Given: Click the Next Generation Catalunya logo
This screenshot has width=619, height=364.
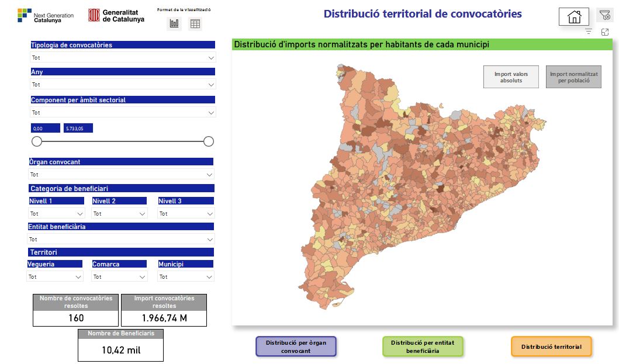Looking at the screenshot, I should click(x=46, y=16).
